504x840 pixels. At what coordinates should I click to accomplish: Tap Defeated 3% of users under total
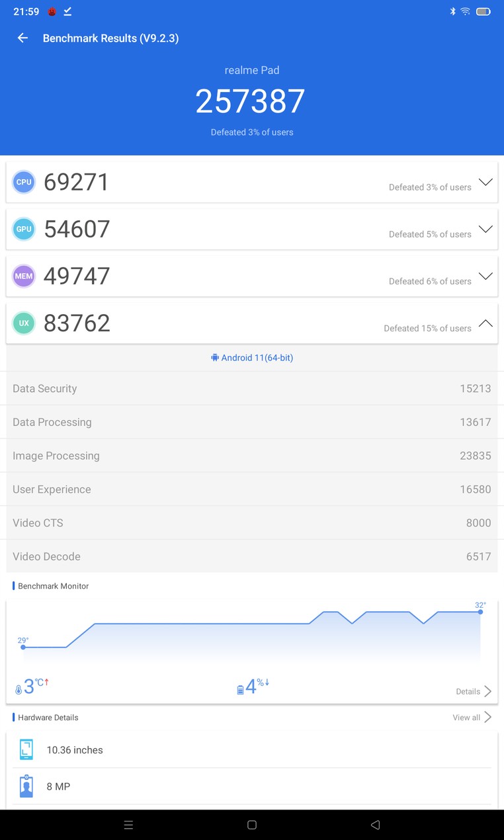tap(252, 132)
